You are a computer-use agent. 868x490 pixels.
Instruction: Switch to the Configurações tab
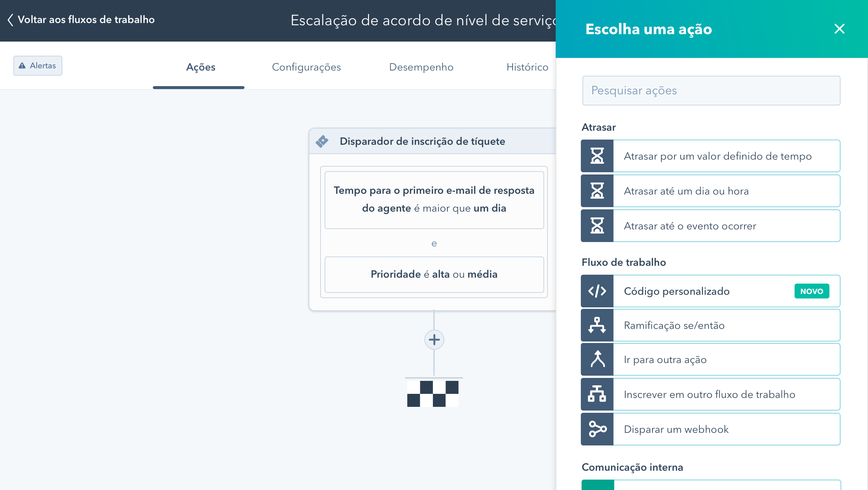[x=306, y=67]
